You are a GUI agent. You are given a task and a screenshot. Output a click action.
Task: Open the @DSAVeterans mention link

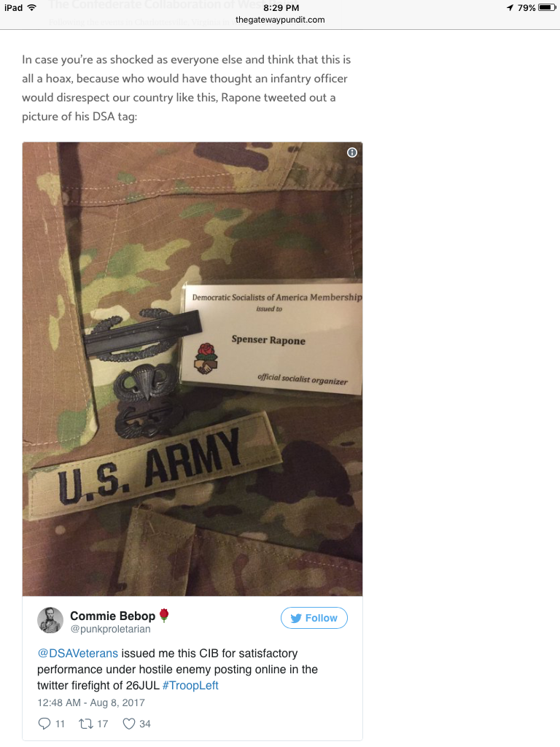[x=77, y=653]
